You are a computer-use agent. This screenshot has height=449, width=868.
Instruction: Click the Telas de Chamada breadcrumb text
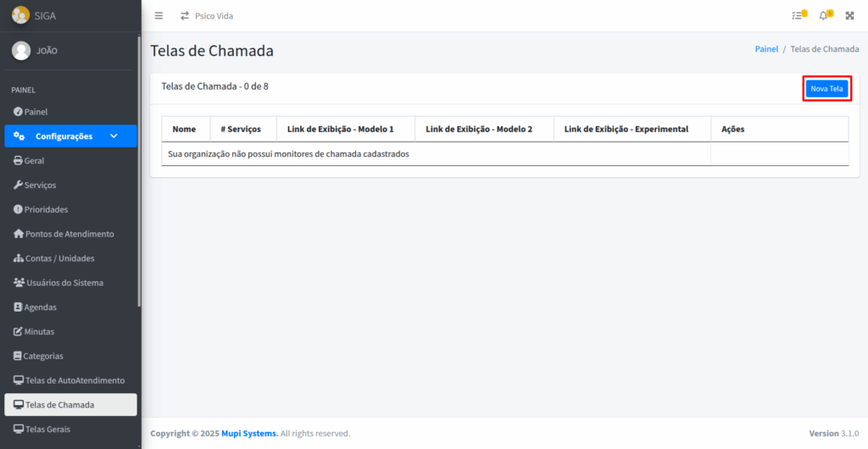pos(824,48)
